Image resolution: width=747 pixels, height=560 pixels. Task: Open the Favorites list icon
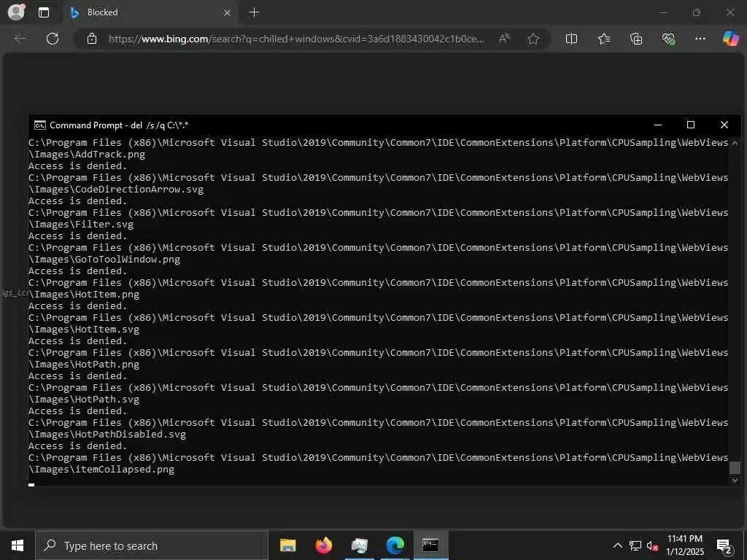pos(603,39)
